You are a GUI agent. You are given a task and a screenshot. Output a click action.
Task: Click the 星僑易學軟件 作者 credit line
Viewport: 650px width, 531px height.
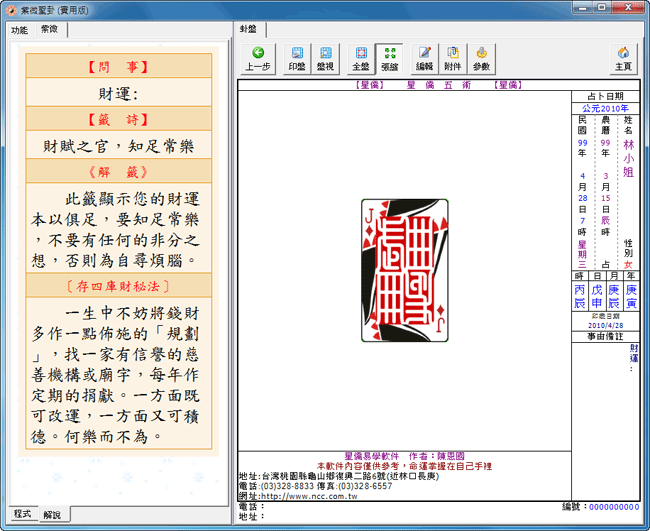pyautogui.click(x=405, y=456)
